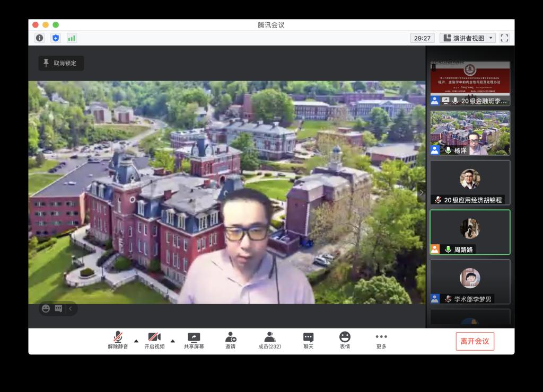Check the green network signal icon
This screenshot has width=543, height=392.
pyautogui.click(x=72, y=38)
